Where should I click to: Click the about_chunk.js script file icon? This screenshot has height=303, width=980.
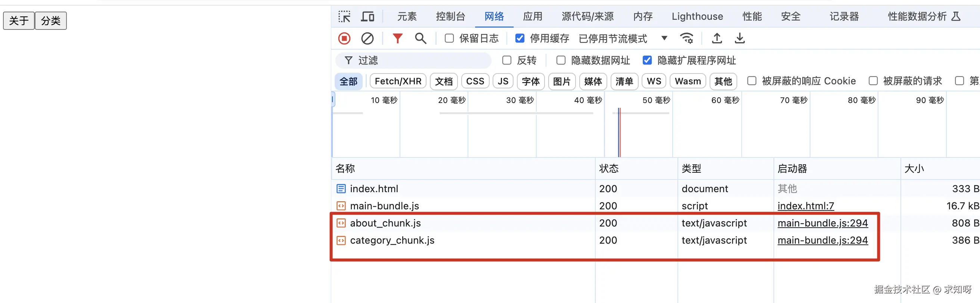tap(341, 223)
